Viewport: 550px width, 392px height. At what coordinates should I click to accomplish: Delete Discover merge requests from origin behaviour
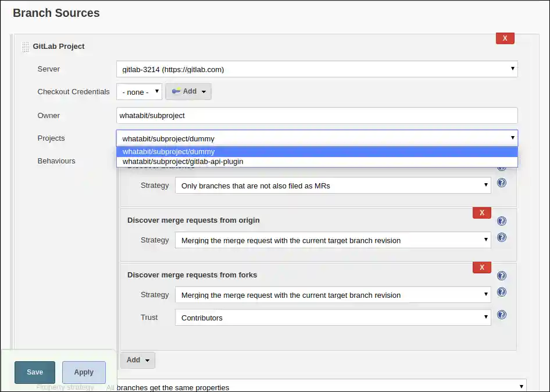481,213
